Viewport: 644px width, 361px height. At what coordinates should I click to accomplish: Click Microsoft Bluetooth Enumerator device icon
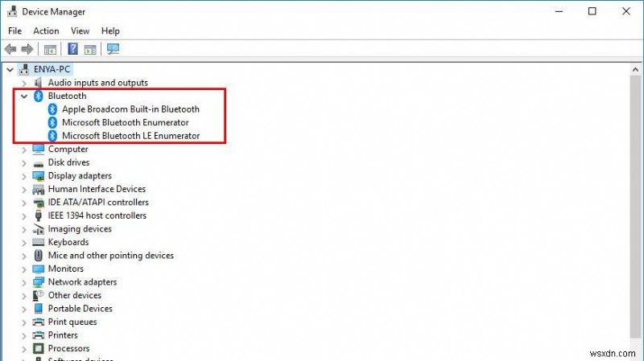[x=52, y=122]
